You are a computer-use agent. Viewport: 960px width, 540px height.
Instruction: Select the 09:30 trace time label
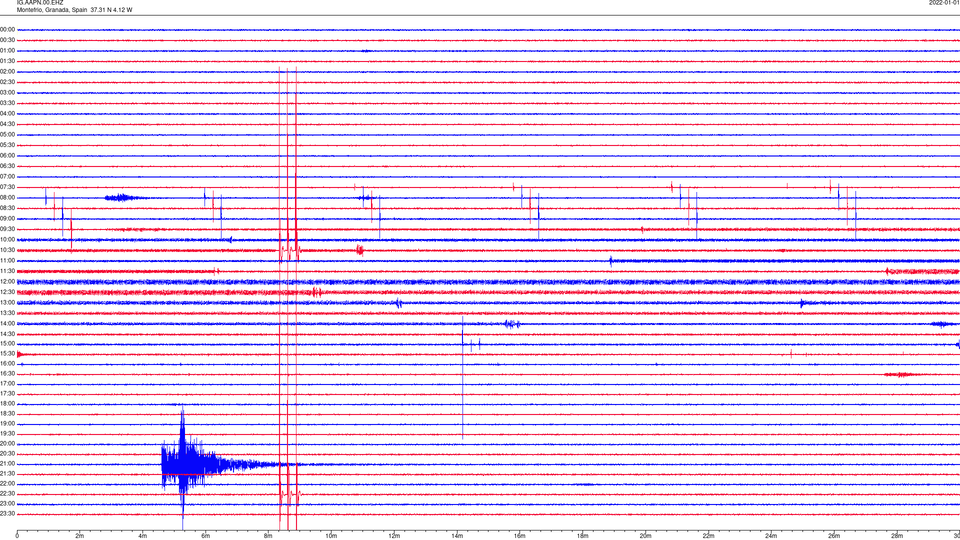point(8,229)
